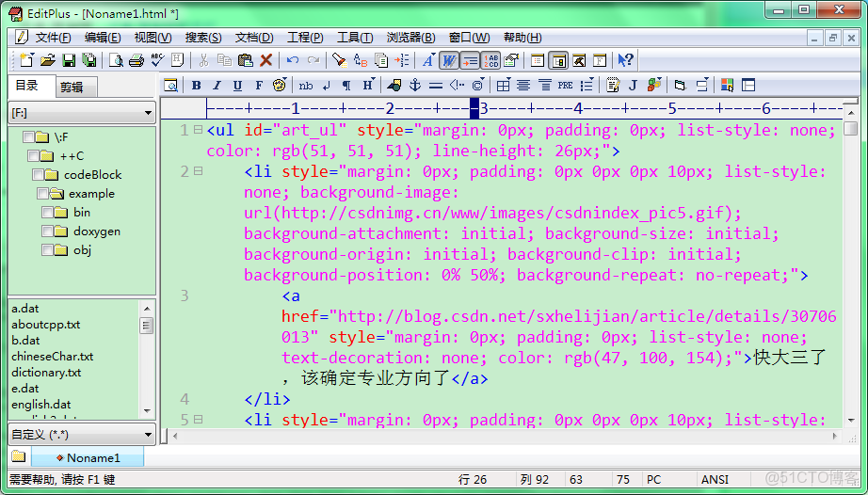Image resolution: width=868 pixels, height=495 pixels.
Task: Click the J script icon
Action: click(633, 86)
